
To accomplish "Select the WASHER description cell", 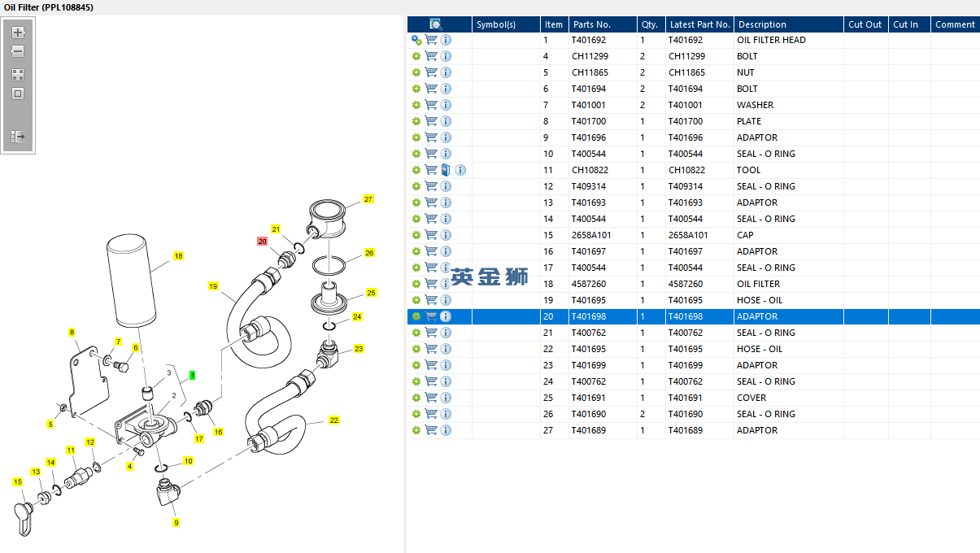I will tap(788, 105).
